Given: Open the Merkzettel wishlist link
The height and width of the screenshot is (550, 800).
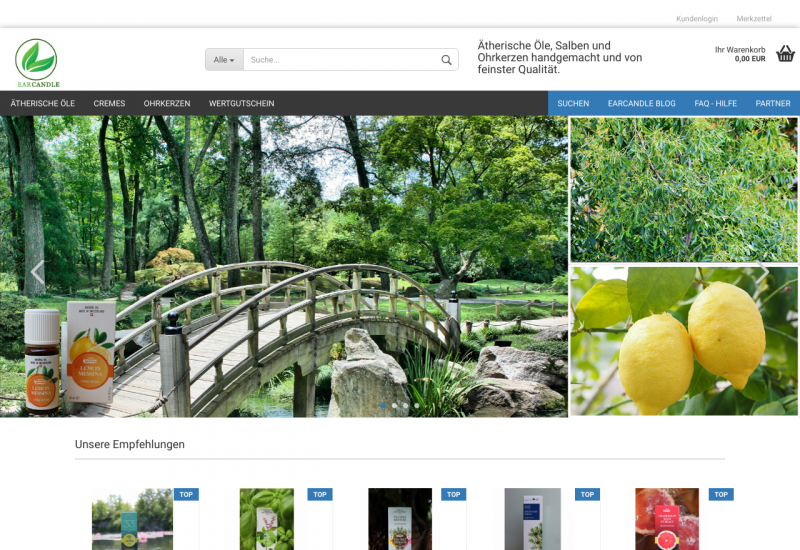Looking at the screenshot, I should (x=754, y=19).
